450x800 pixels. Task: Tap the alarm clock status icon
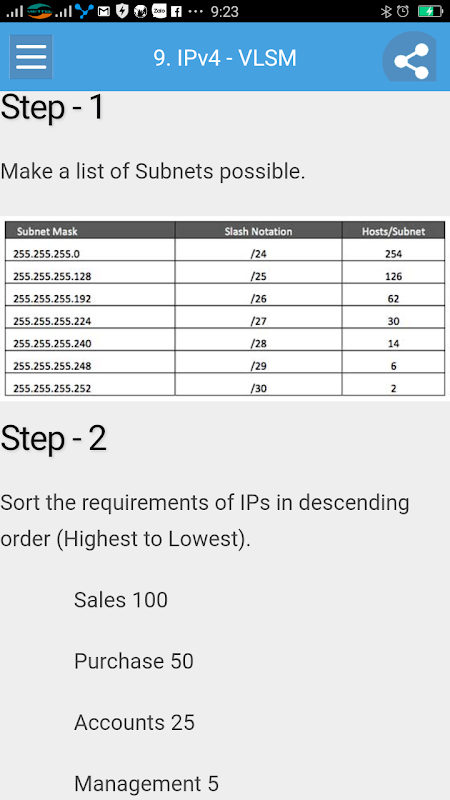point(403,11)
